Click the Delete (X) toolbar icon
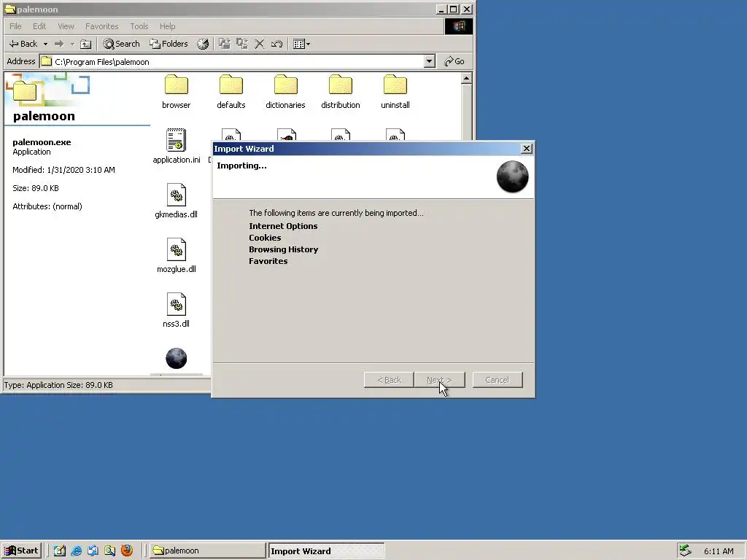Viewport: 747px width, 560px height. 259,44
